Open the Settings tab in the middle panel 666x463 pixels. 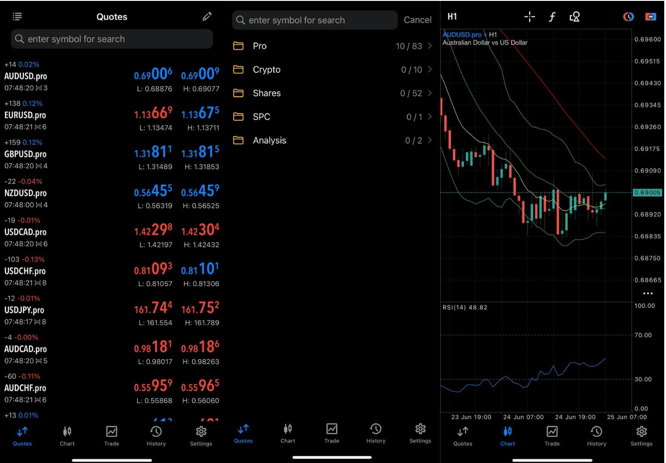420,433
